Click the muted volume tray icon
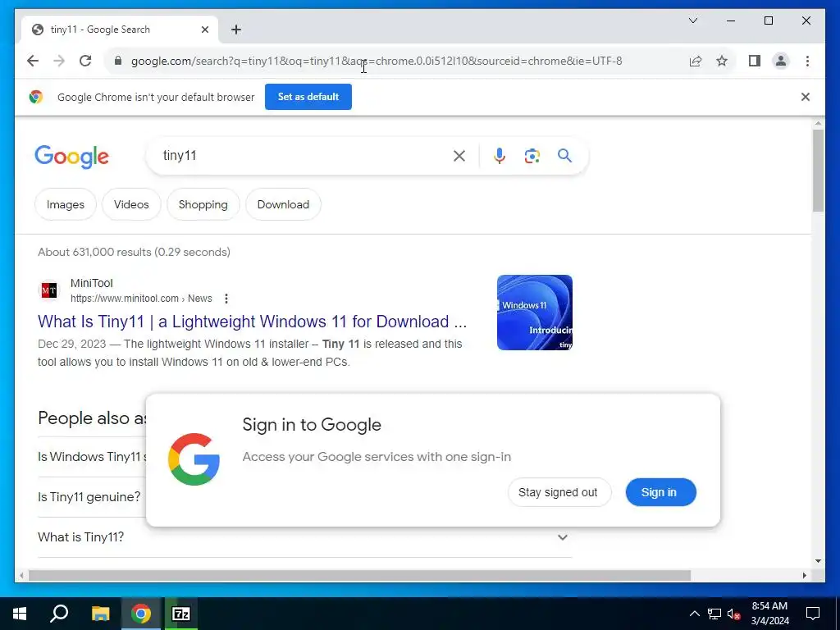Image resolution: width=840 pixels, height=630 pixels. tap(734, 614)
